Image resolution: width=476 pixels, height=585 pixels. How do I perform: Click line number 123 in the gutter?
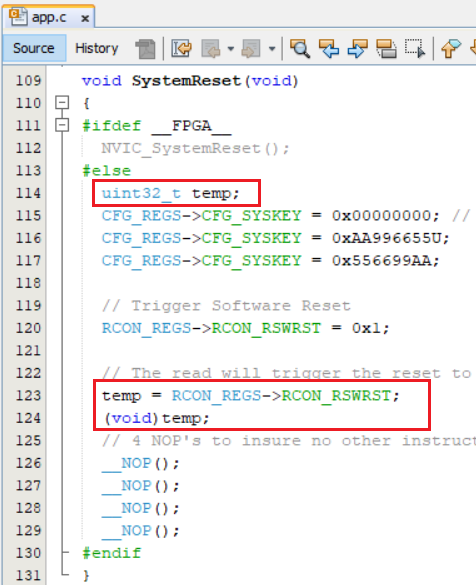coord(28,395)
